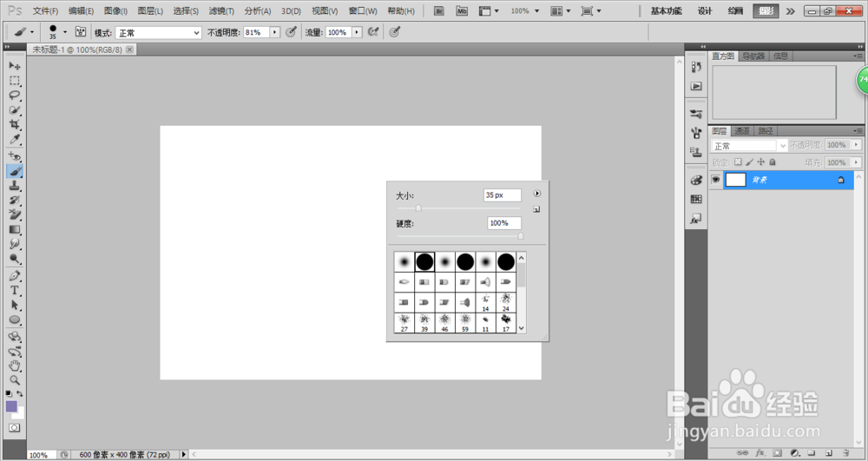The image size is (868, 461).
Task: Select the Pen tool
Action: (15, 276)
